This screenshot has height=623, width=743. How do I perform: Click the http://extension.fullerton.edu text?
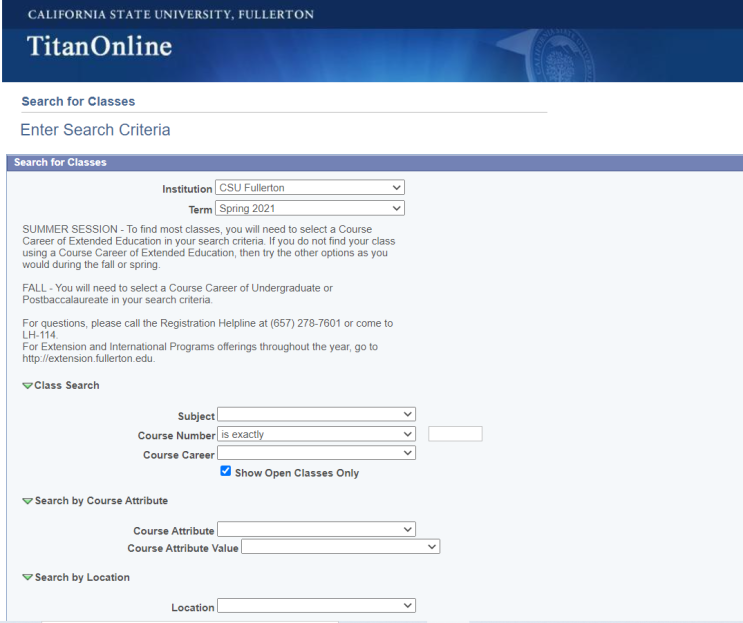88,359
